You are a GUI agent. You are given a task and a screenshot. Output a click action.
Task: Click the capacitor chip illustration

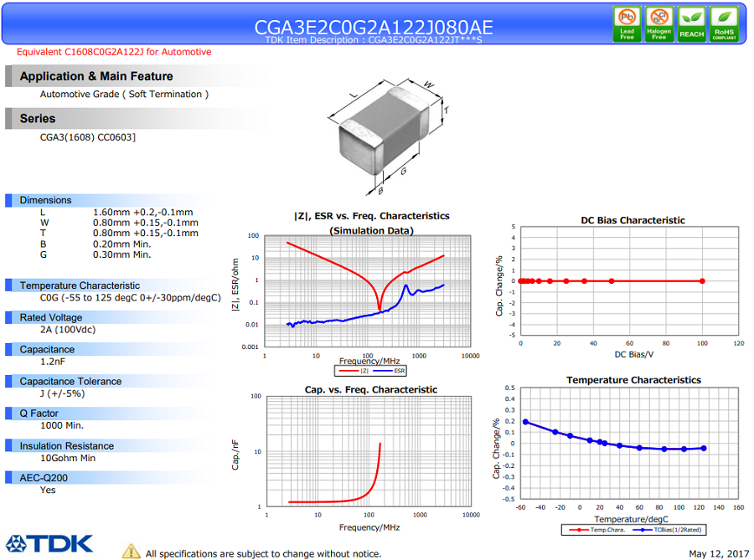384,131
